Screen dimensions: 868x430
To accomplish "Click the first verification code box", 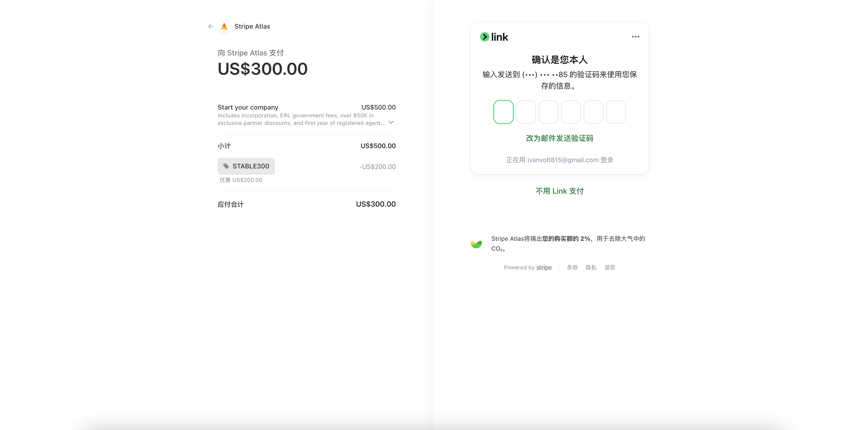I will 503,112.
